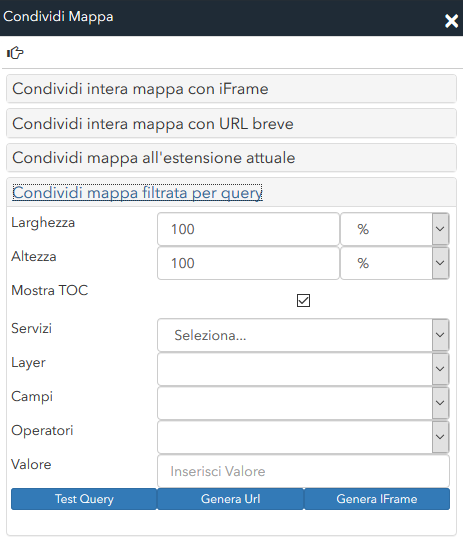Close the Condividi Mappa dialog
Viewport: 463px width, 540px height.
click(x=451, y=21)
